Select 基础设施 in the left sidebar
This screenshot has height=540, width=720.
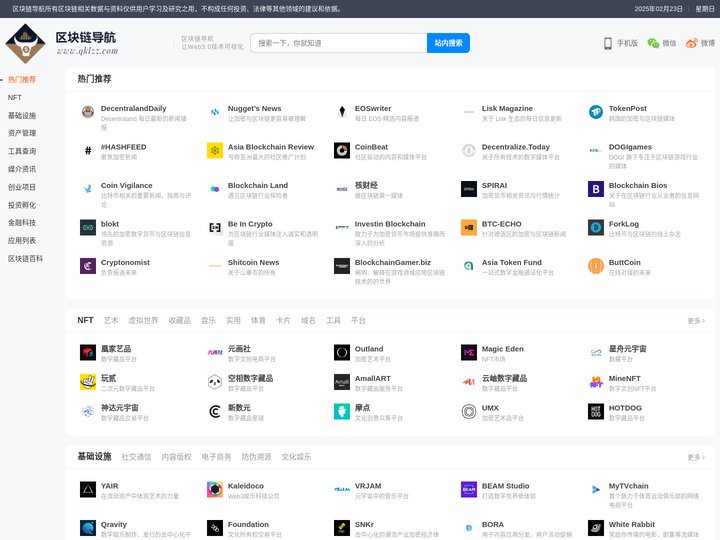pos(22,115)
